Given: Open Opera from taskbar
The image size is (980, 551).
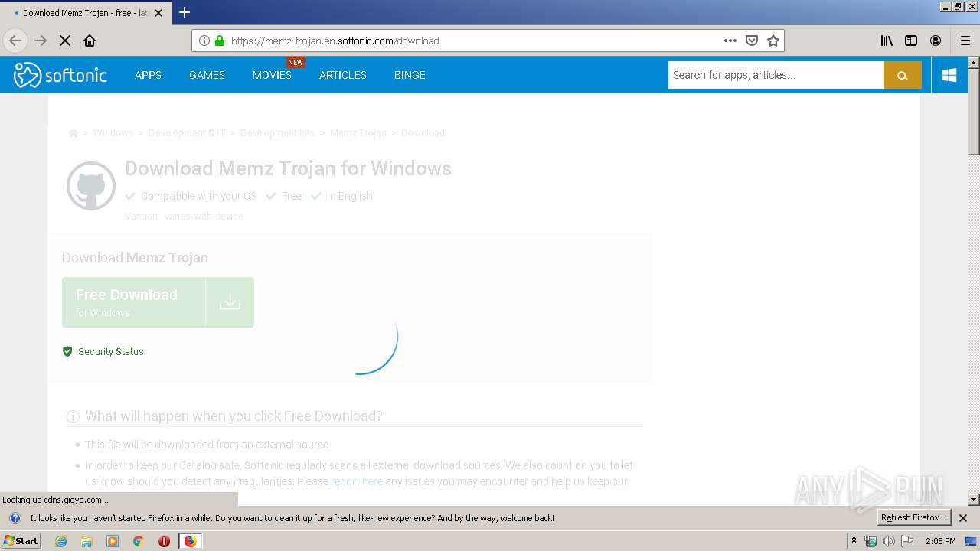Looking at the screenshot, I should point(164,541).
